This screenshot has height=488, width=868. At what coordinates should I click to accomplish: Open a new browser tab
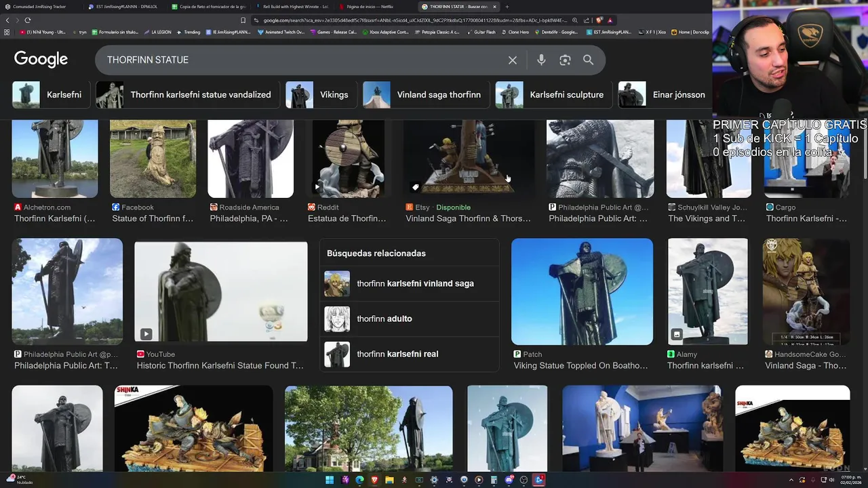tap(507, 7)
